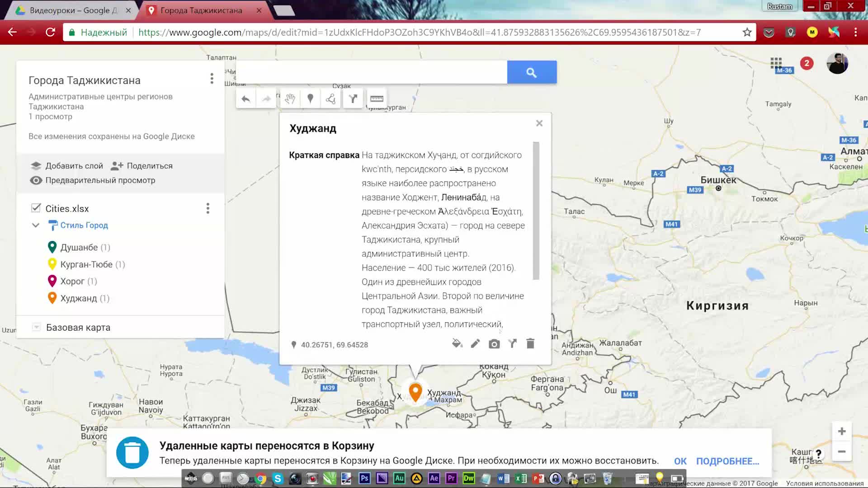This screenshot has height=488, width=868.
Task: Open the style paint bucket for Худжанд
Action: point(457,344)
